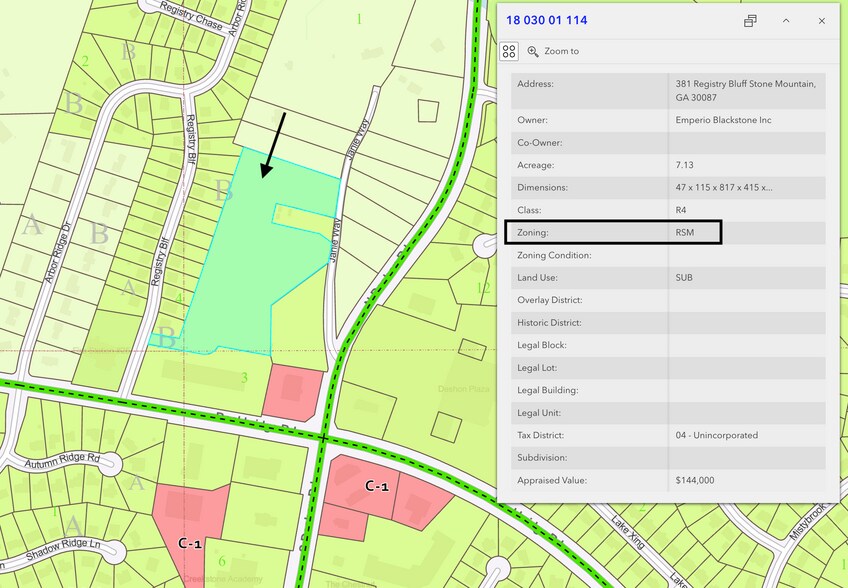Click the Acreage 7.13 value
848x588 pixels.
point(685,165)
